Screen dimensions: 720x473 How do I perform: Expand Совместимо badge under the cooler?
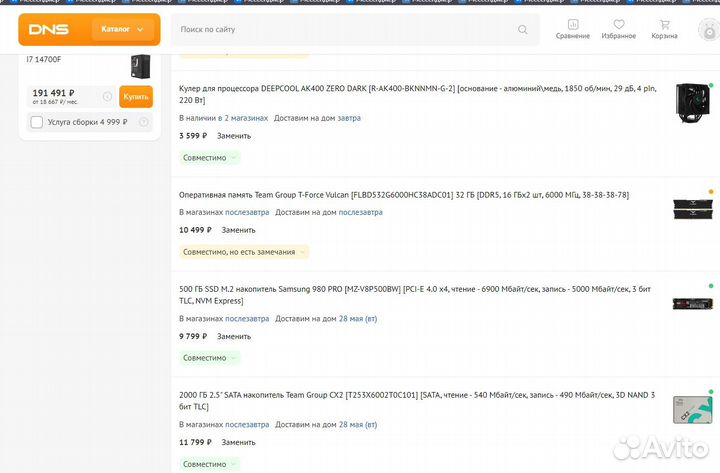tap(209, 158)
